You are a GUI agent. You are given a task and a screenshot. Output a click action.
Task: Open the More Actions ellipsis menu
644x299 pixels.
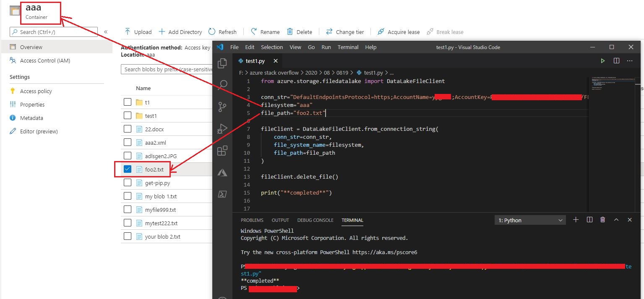(x=629, y=60)
